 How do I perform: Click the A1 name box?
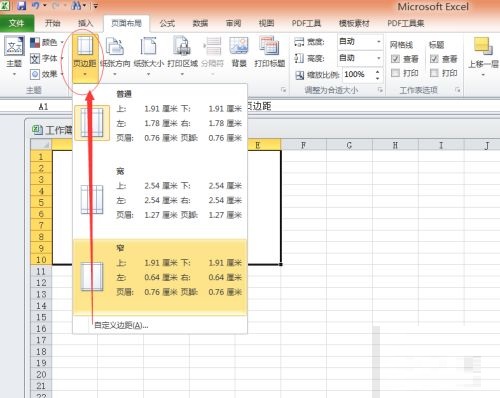click(x=43, y=107)
